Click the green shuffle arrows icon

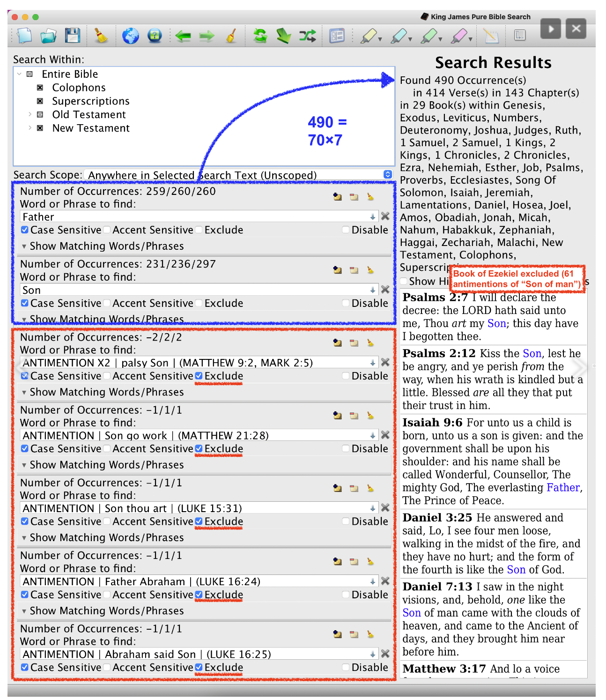tap(308, 36)
